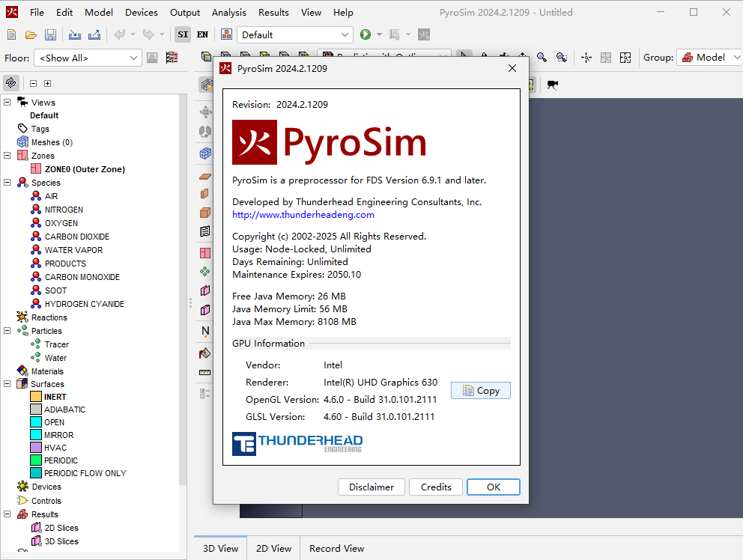Copy the GPU information
The height and width of the screenshot is (560, 743).
pyautogui.click(x=481, y=390)
